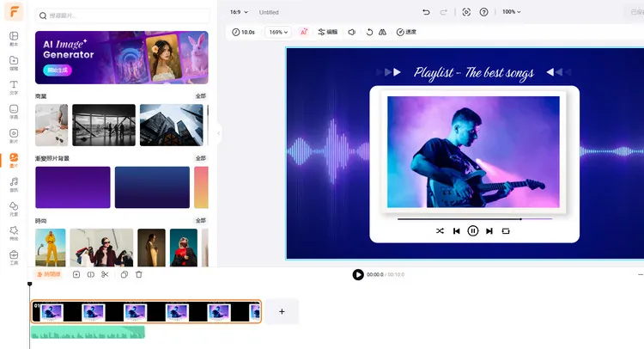This screenshot has height=349, width=644.
Task: Click the split-compare icon in timeline toolbar
Action: click(x=91, y=274)
